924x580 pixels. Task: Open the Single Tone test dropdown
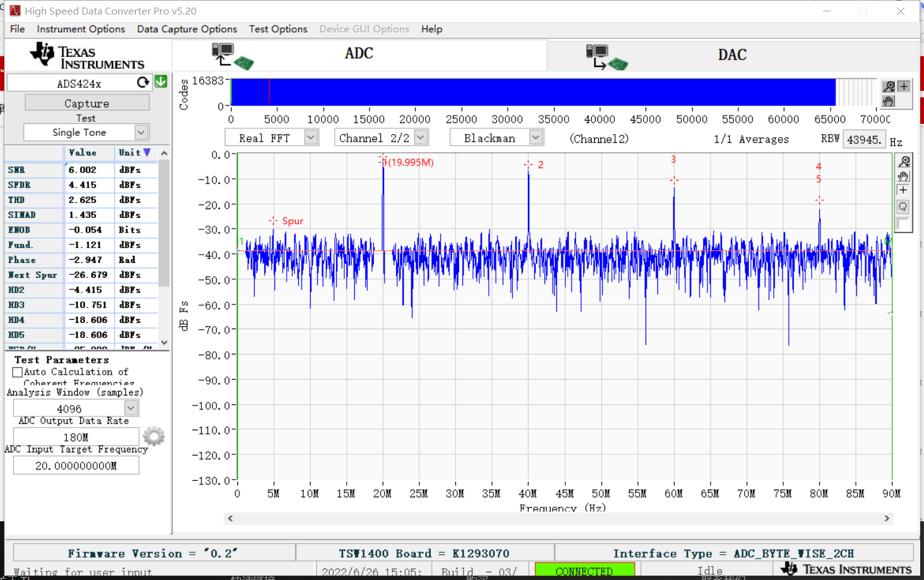[141, 132]
